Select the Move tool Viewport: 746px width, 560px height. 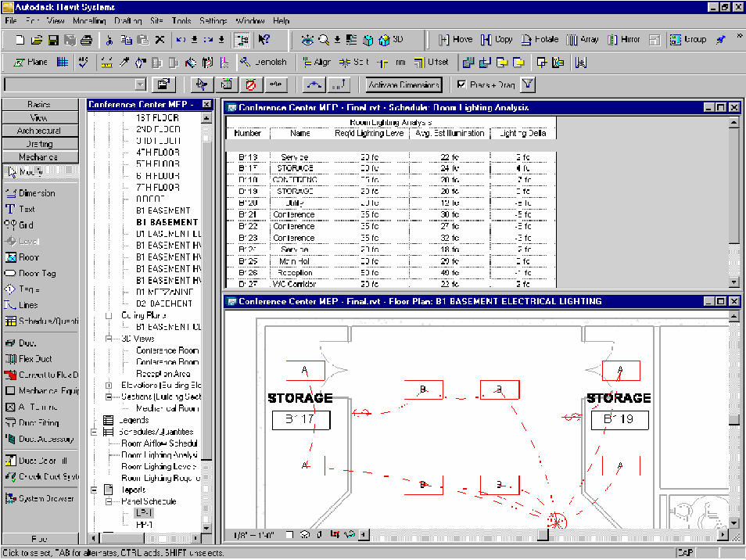[455, 39]
